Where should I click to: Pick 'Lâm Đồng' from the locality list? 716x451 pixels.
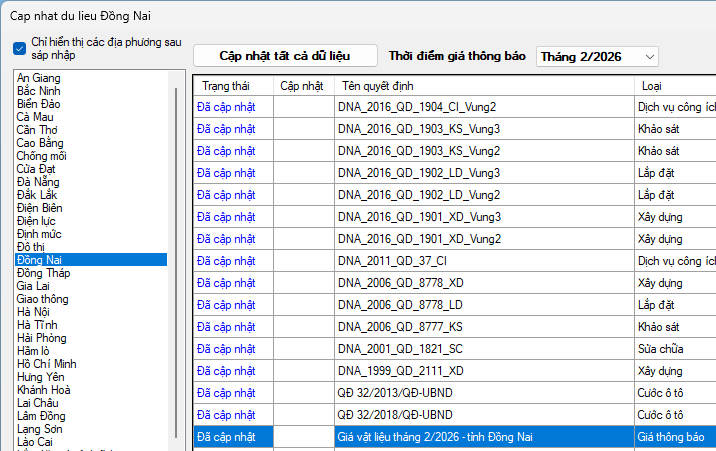(41, 416)
